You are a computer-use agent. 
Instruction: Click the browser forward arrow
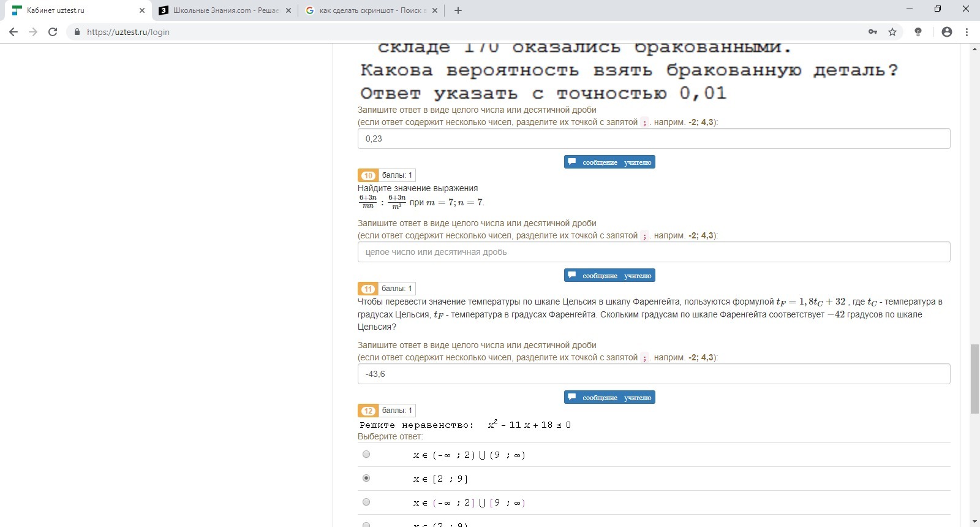33,32
